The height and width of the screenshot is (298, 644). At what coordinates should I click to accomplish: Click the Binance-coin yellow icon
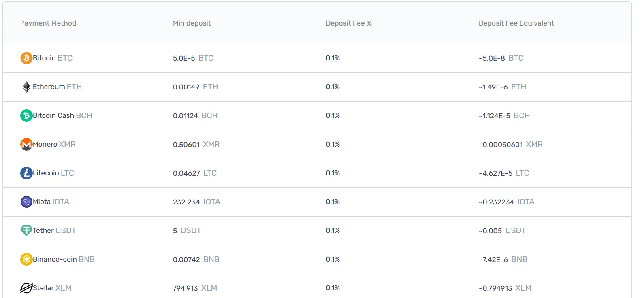[26, 259]
